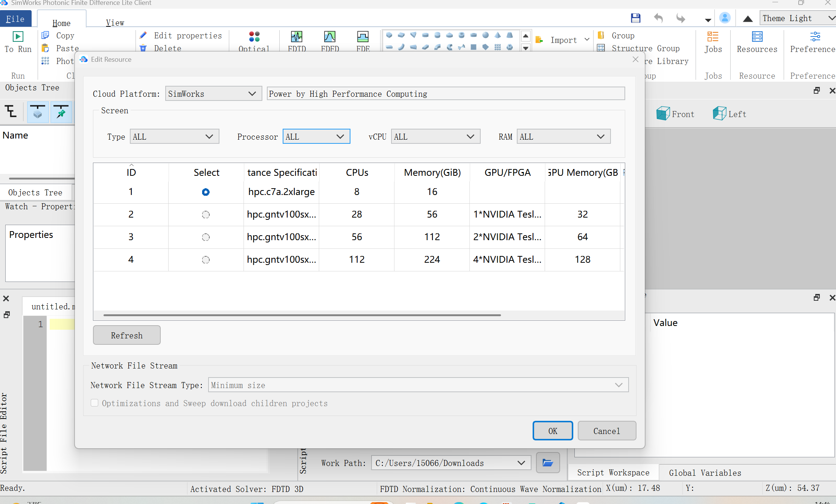Click the To Run play icon
836x504 pixels.
click(18, 37)
